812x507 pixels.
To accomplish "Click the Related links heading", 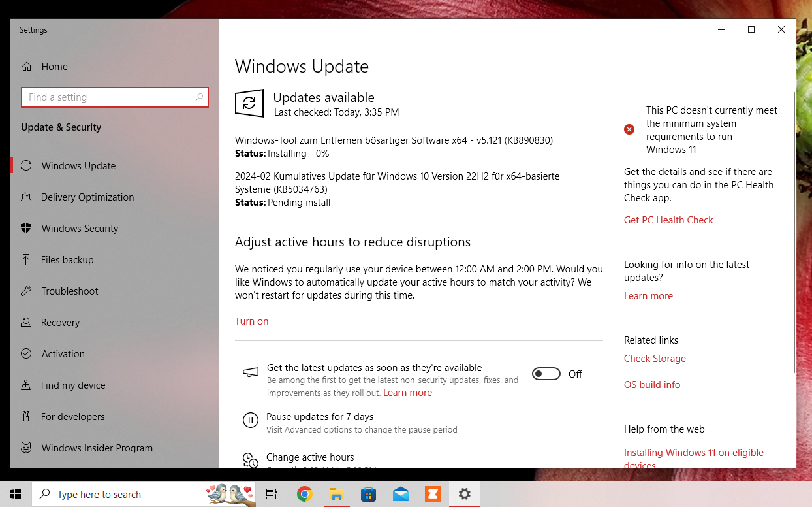I will click(651, 340).
